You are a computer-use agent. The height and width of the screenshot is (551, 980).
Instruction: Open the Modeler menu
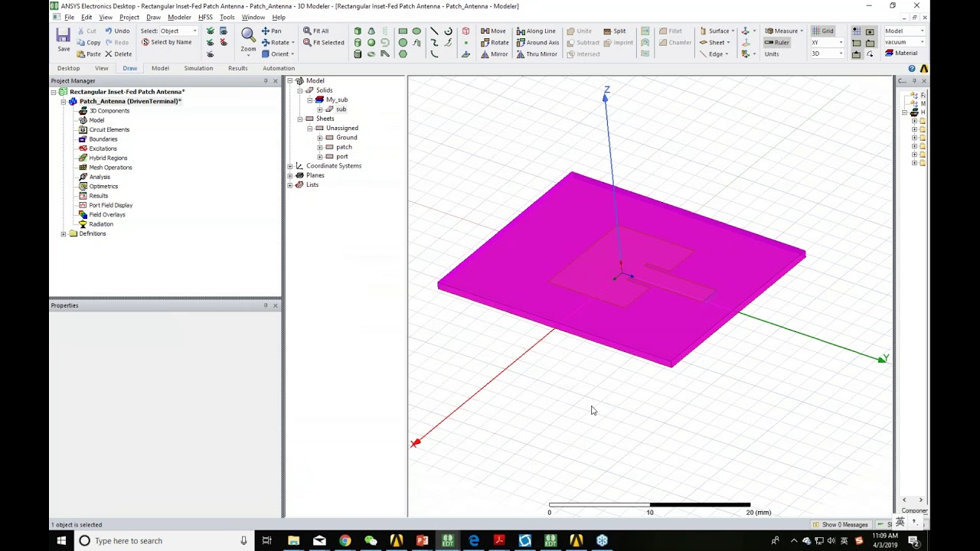(x=179, y=18)
